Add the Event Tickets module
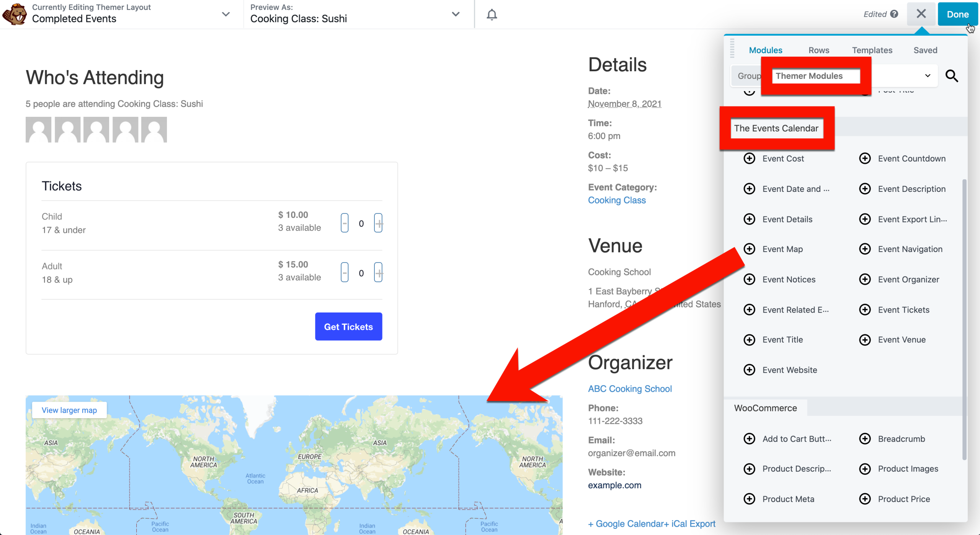Screen dimensions: 980x535 (894, 310)
